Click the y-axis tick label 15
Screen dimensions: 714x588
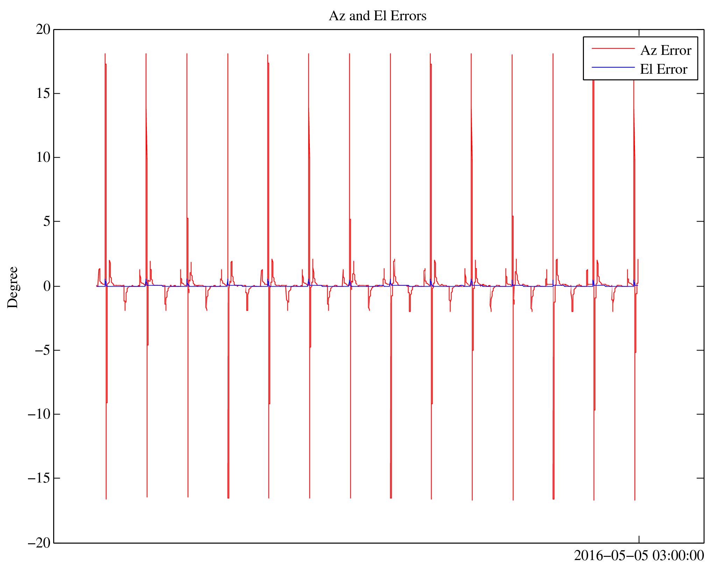tap(43, 94)
